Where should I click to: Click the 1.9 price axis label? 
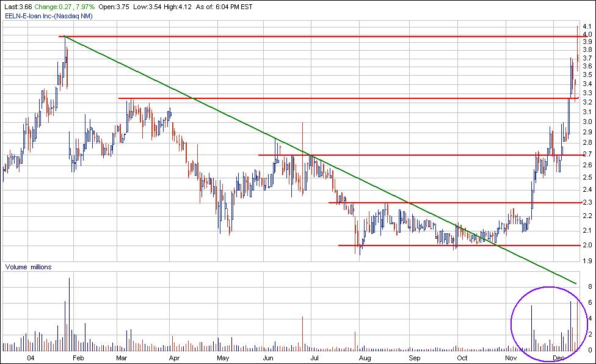coord(587,261)
